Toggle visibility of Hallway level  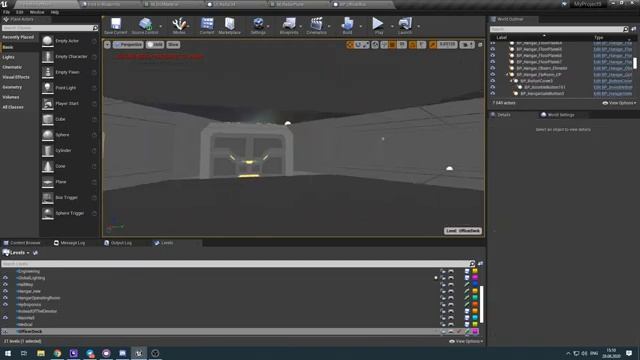pos(5,284)
